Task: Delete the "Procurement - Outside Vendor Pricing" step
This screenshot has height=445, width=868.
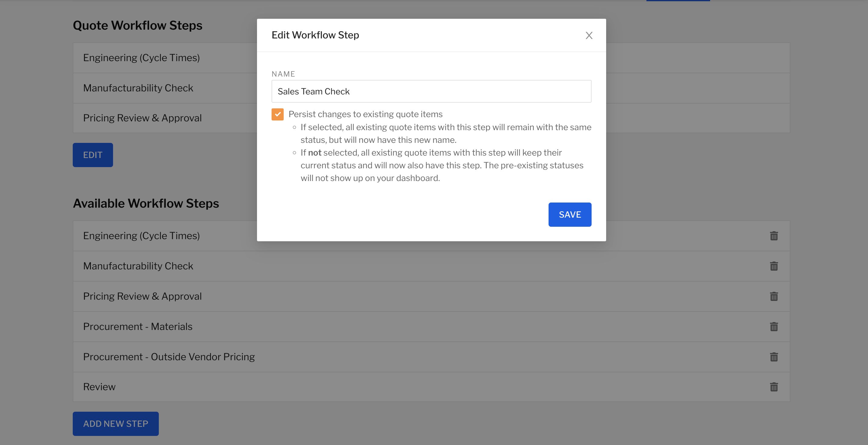Action: [x=774, y=357]
